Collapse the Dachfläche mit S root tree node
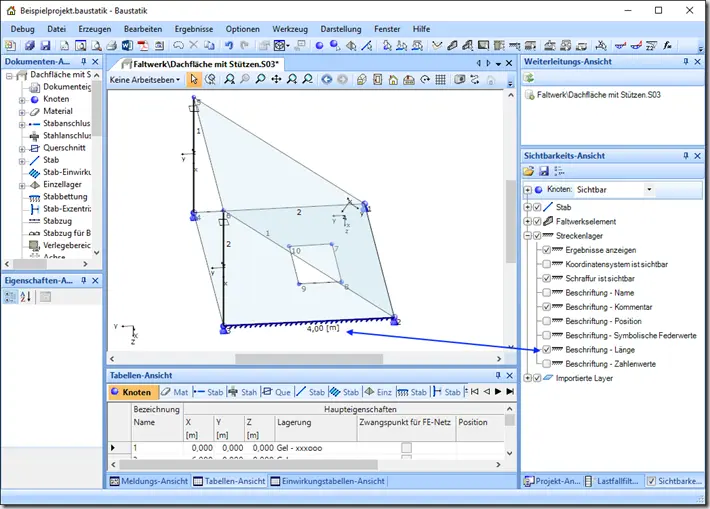Screen dimensions: 710x509 [9, 76]
